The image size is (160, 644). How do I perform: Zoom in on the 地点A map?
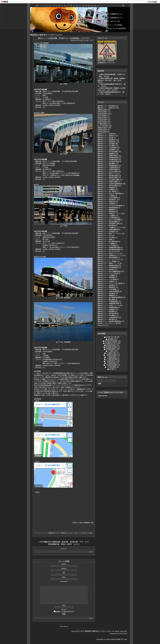pos(69,405)
